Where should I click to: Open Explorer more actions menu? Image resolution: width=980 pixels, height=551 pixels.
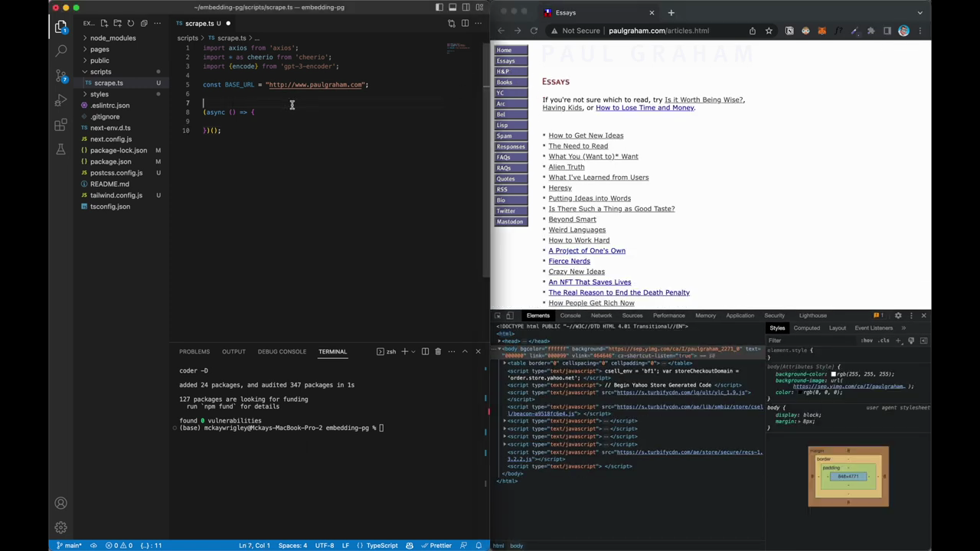[156, 23]
